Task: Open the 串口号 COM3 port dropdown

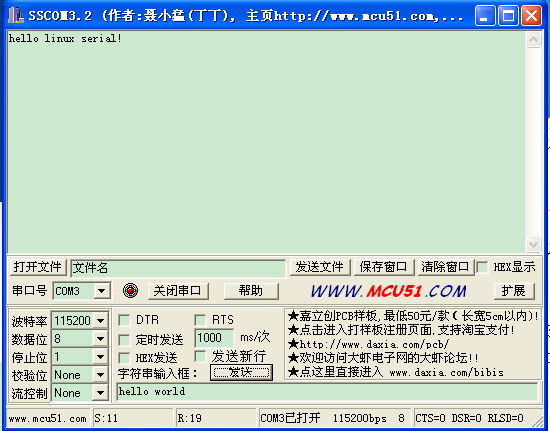Action: click(101, 291)
